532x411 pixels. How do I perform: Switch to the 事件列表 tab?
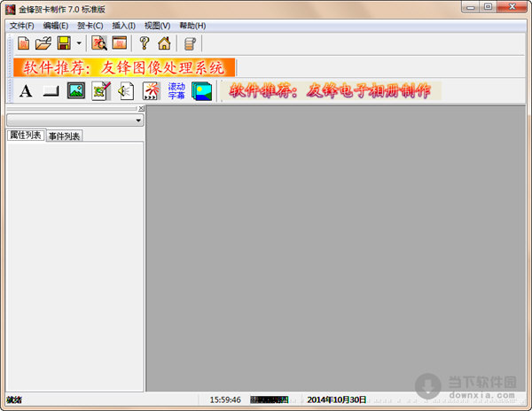point(64,136)
